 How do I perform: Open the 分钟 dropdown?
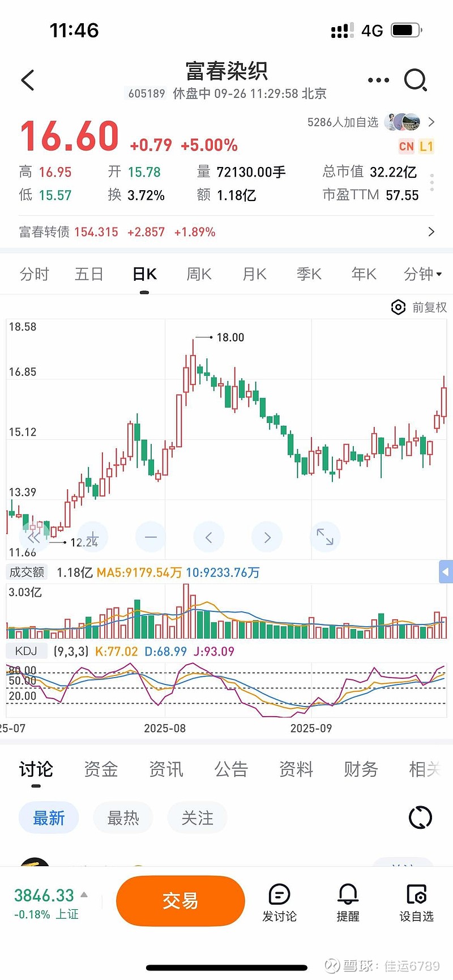pyautogui.click(x=422, y=274)
